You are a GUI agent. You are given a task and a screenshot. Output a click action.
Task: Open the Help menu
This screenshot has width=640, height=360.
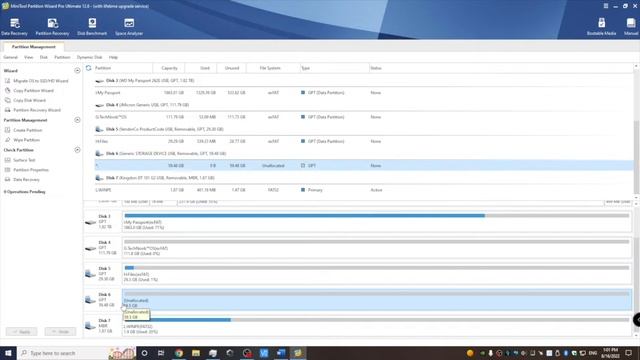pyautogui.click(x=113, y=57)
